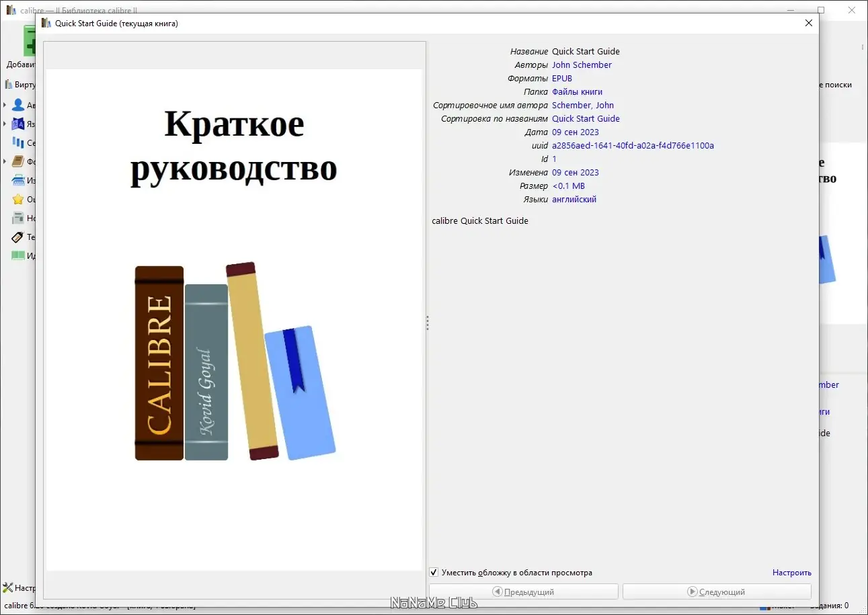
Task: Click the 'Следующий' button
Action: pos(717,591)
